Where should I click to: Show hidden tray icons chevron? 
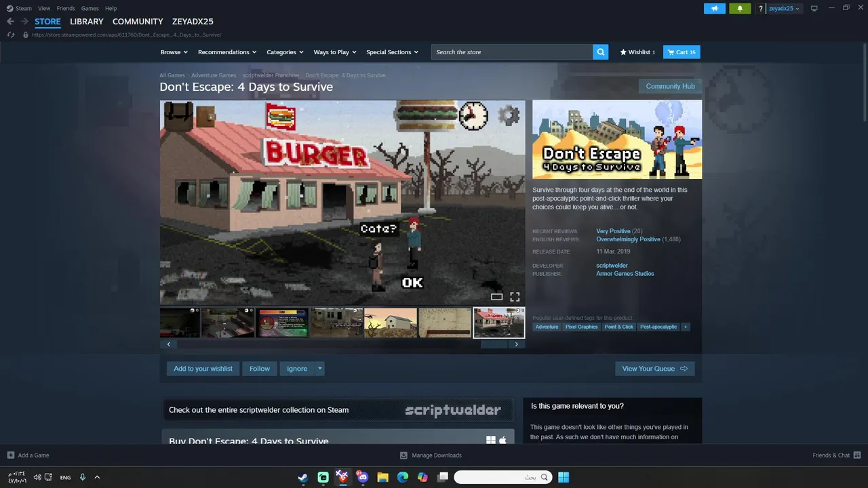click(97, 477)
